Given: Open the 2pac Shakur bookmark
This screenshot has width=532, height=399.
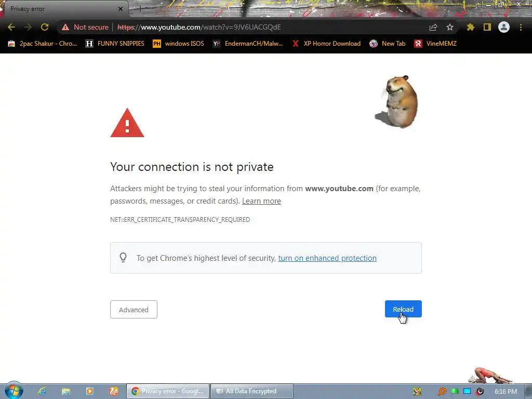Looking at the screenshot, I should (43, 44).
